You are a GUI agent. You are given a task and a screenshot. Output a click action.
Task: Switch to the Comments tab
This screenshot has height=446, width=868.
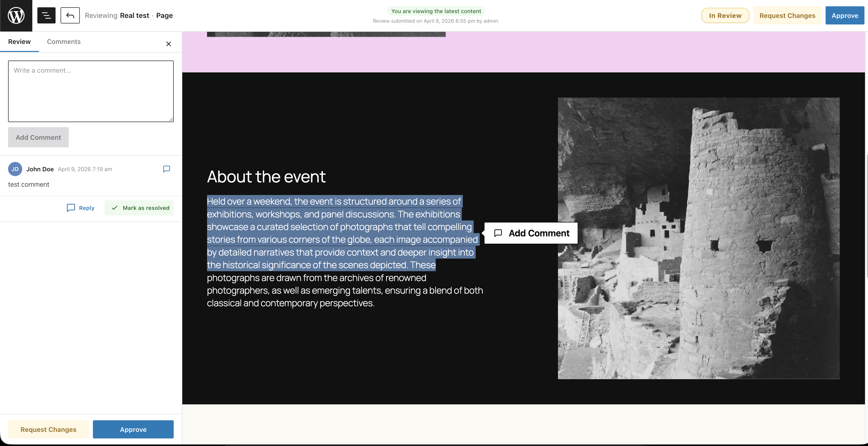point(64,42)
